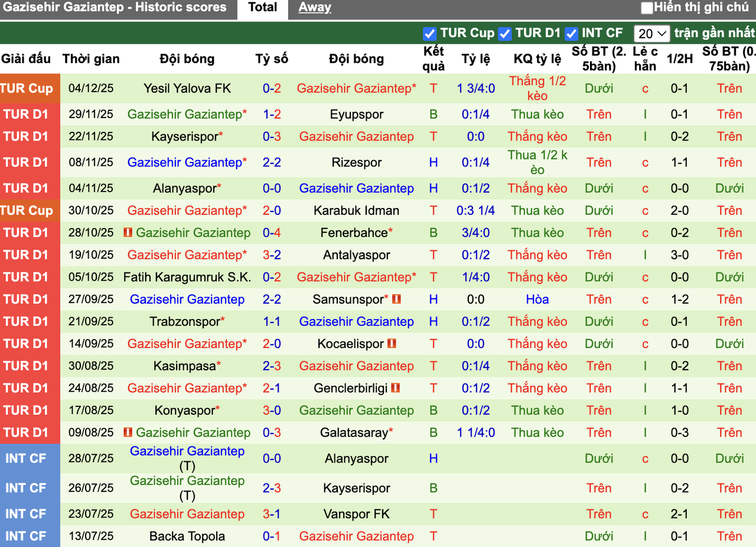756x547 pixels.
Task: Click halftime score 3-0 in Antalyaspor row
Action: 680,255
